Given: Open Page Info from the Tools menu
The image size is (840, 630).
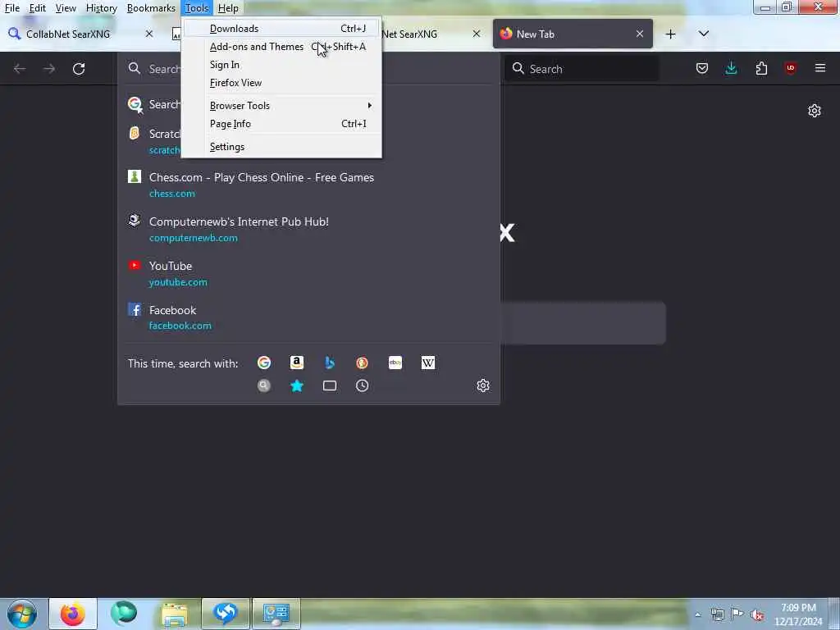Looking at the screenshot, I should click(x=281, y=124).
